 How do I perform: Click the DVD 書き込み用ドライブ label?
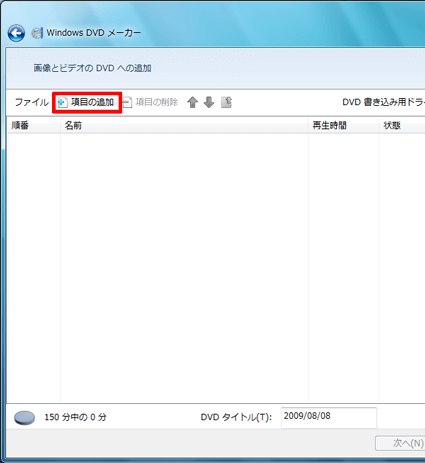point(384,102)
